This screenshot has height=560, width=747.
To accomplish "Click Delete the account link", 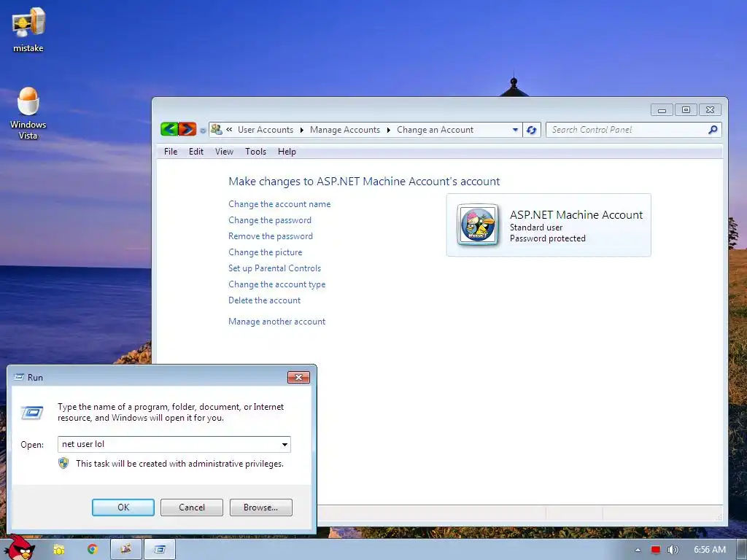I will tap(264, 300).
